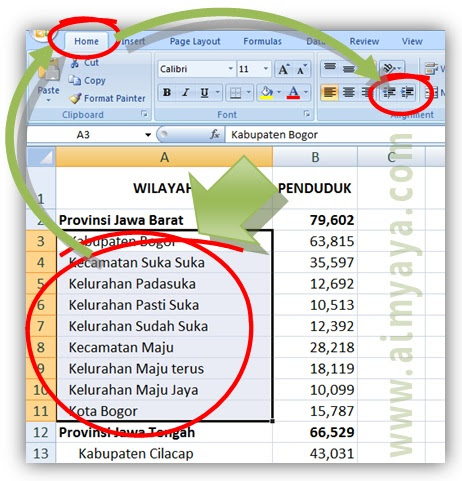Open the Name Box dropdown arrow
The image size is (462, 481).
[x=148, y=135]
